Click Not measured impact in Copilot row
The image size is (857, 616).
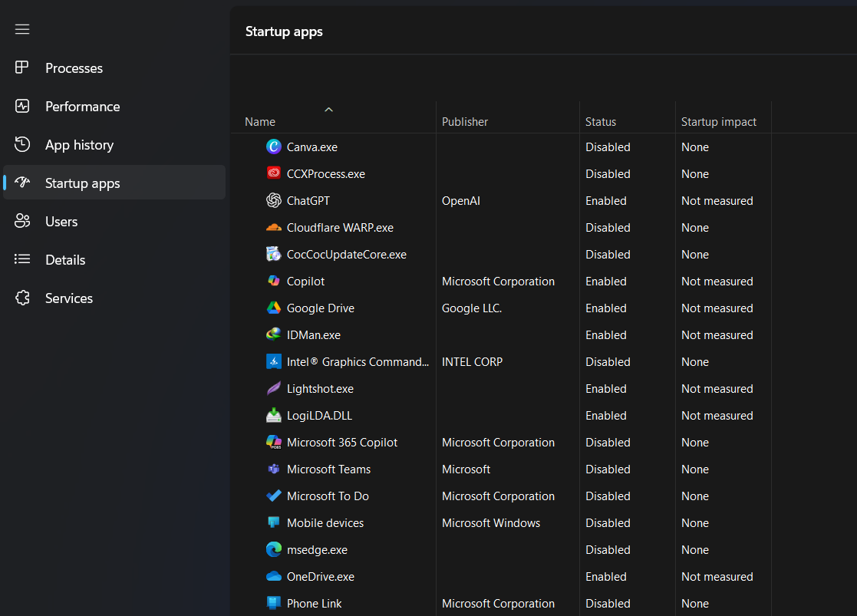pyautogui.click(x=717, y=281)
